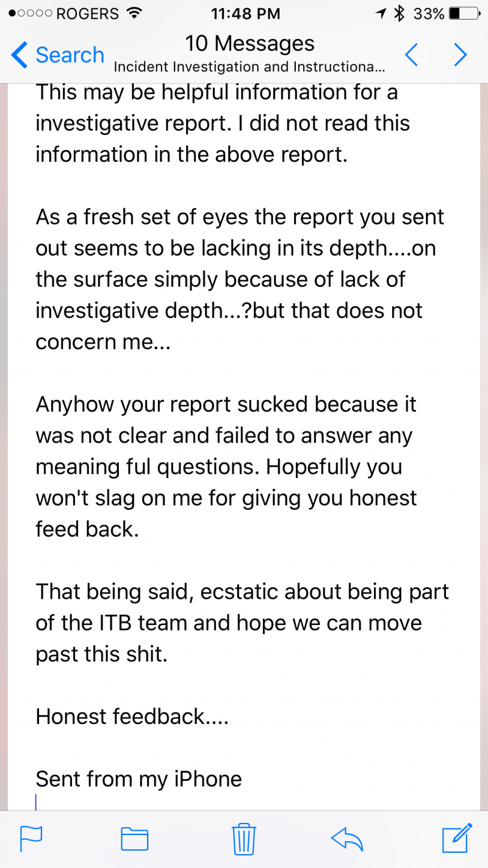The height and width of the screenshot is (868, 488).
Task: Tap the Bluetooth status icon
Action: [400, 13]
